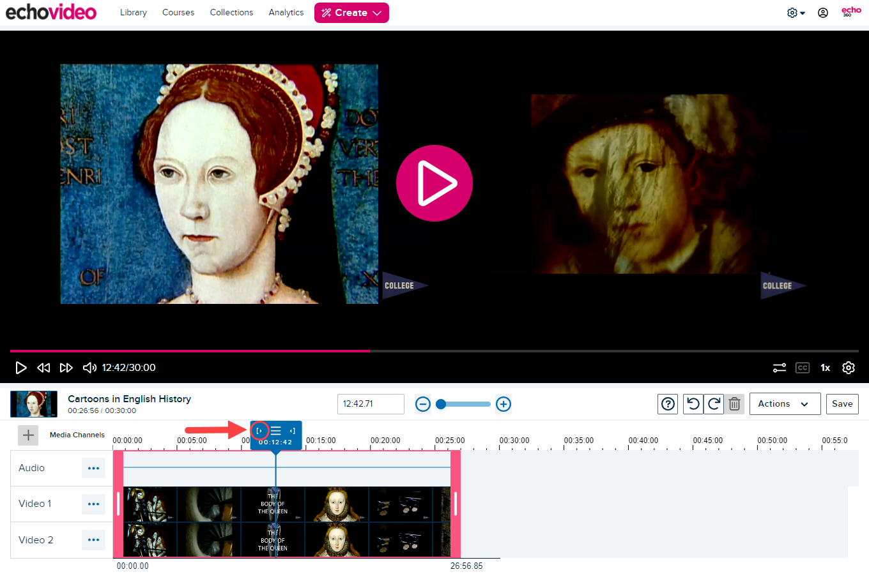Click the 26:56.85 end time label
869x588 pixels.
[x=466, y=566]
